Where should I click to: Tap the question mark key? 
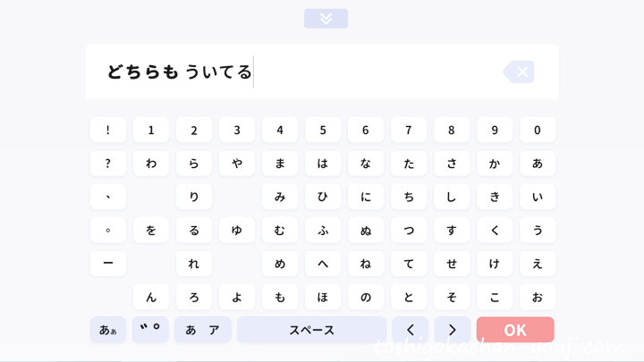coord(108,163)
